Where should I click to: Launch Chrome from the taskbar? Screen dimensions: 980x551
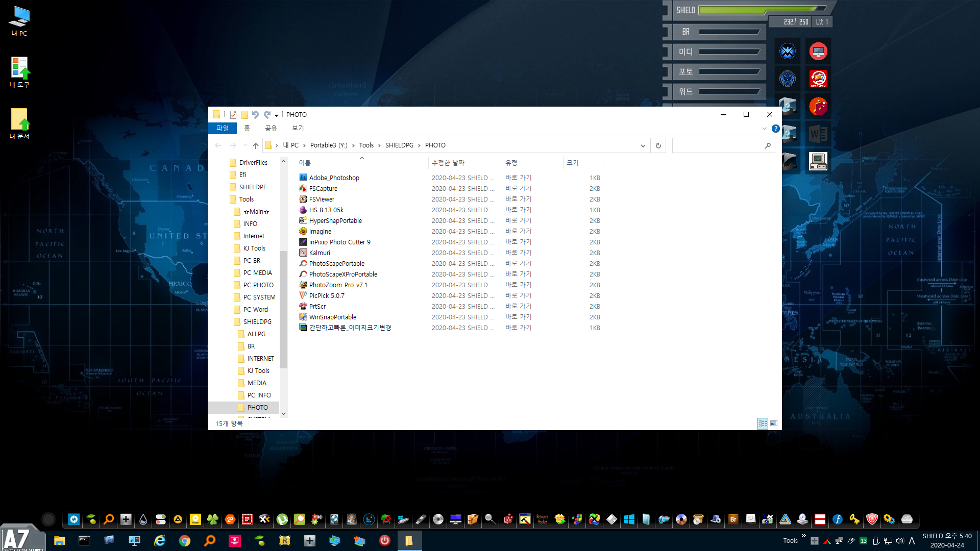pos(185,540)
